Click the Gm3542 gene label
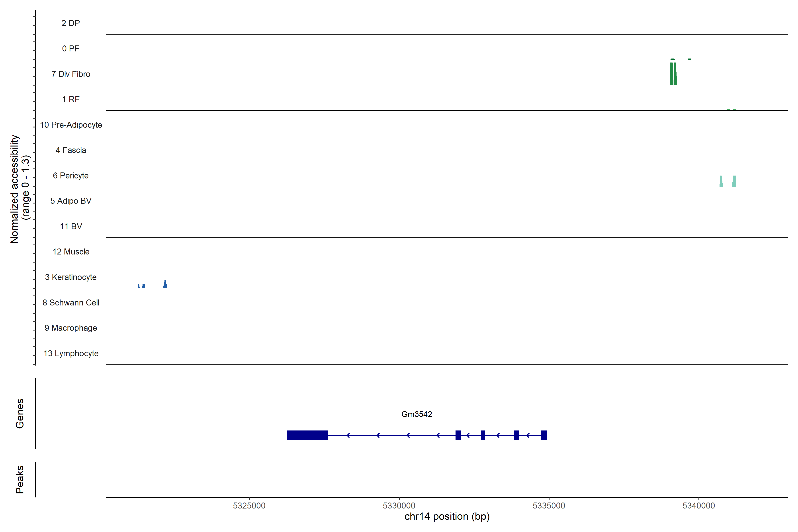This screenshot has width=798, height=532. click(417, 414)
